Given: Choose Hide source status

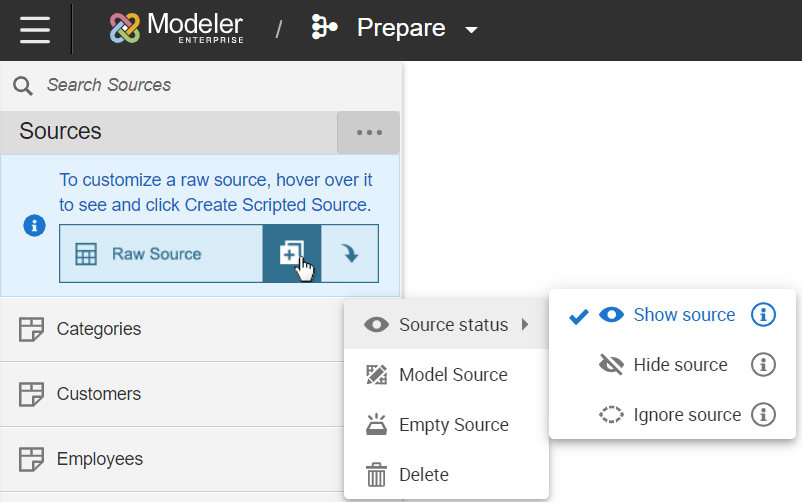Looking at the screenshot, I should (680, 365).
